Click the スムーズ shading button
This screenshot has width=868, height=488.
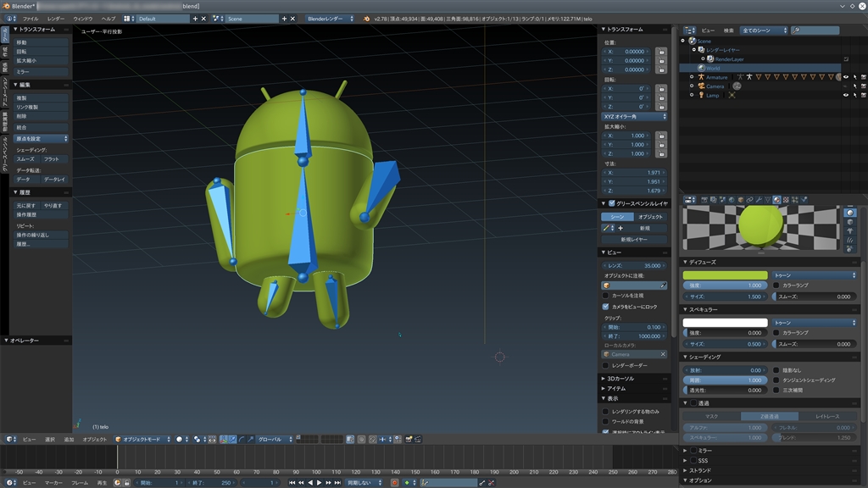[x=25, y=159]
